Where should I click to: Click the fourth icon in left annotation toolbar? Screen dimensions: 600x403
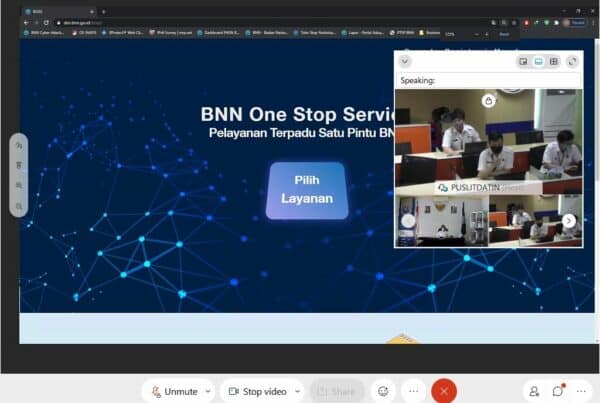pos(19,206)
